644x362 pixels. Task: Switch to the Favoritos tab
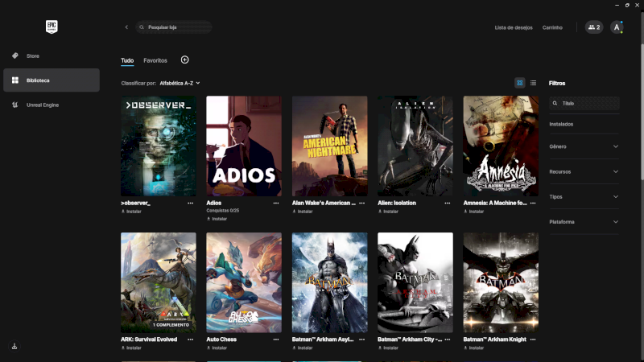point(155,60)
